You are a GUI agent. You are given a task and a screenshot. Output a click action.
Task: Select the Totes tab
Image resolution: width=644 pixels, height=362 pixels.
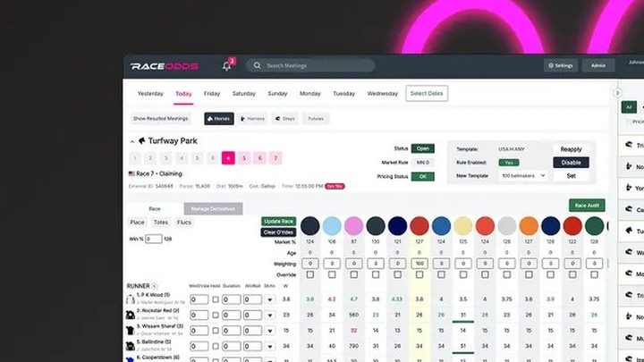161,222
